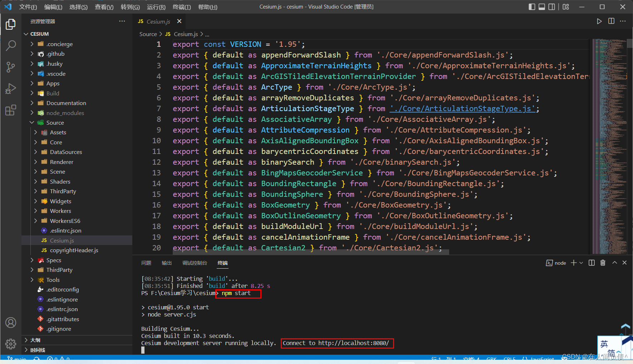This screenshot has width=633, height=364.
Task: Switch to the 输出 panel tab
Action: coord(167,263)
